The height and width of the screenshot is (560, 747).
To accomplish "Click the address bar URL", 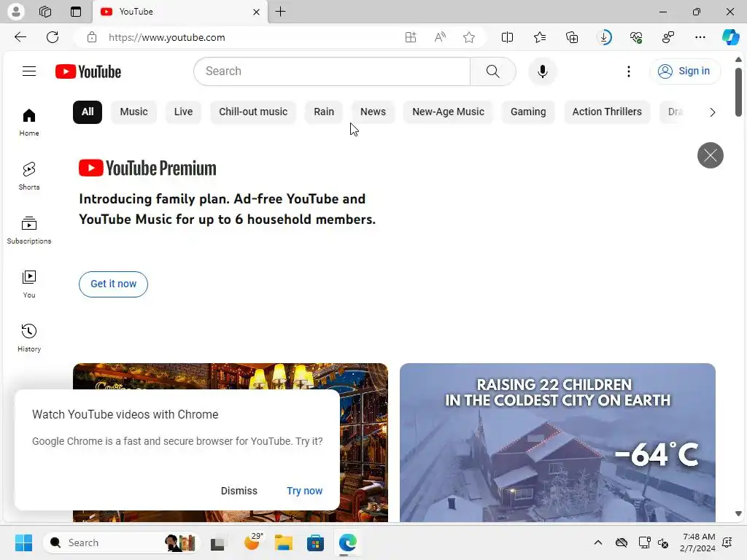I will click(x=167, y=37).
